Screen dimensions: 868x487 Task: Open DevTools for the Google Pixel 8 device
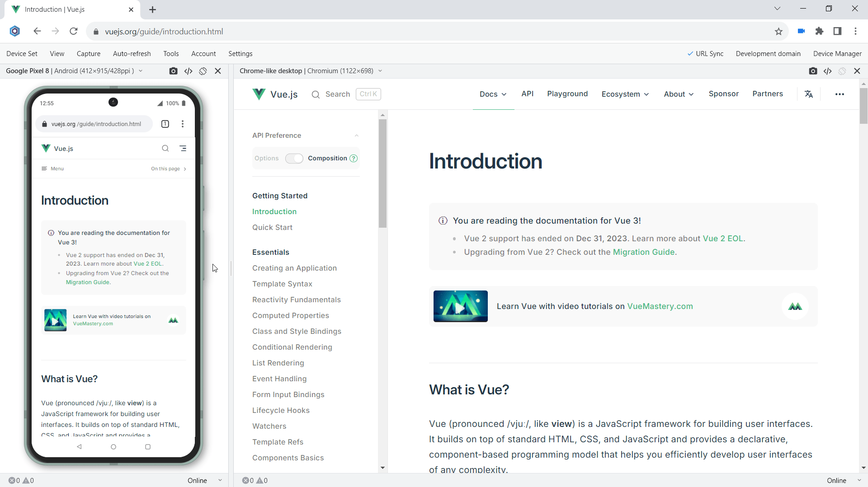189,71
